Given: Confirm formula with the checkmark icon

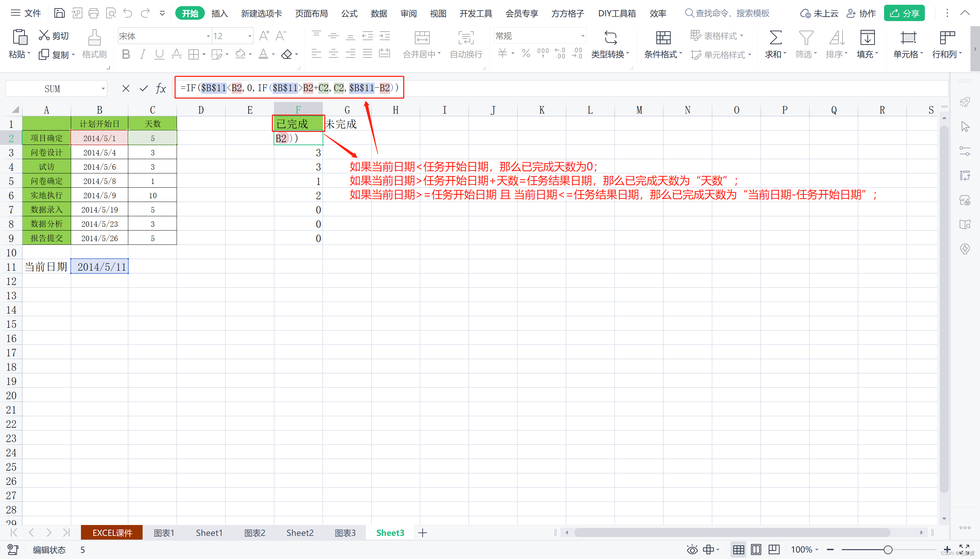Looking at the screenshot, I should click(144, 89).
